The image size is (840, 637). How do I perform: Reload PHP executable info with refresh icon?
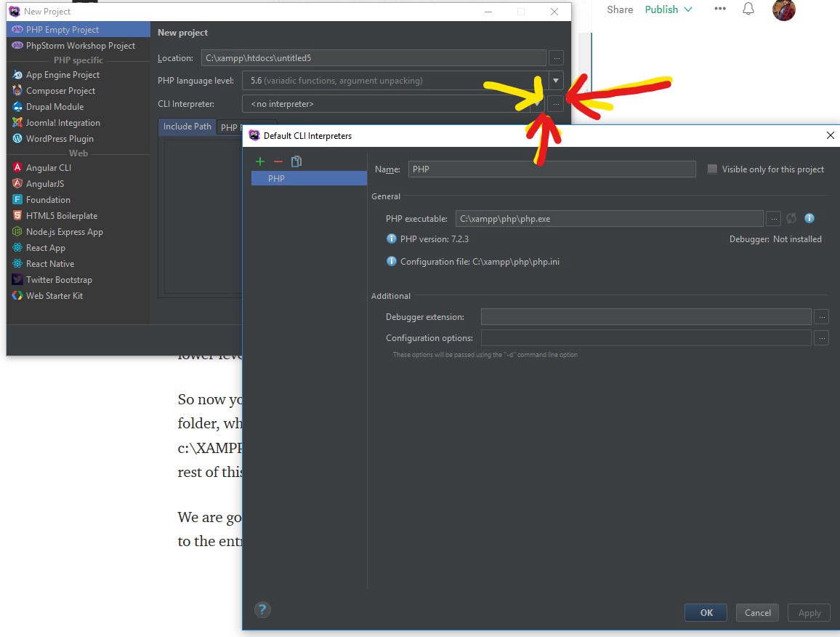point(791,218)
